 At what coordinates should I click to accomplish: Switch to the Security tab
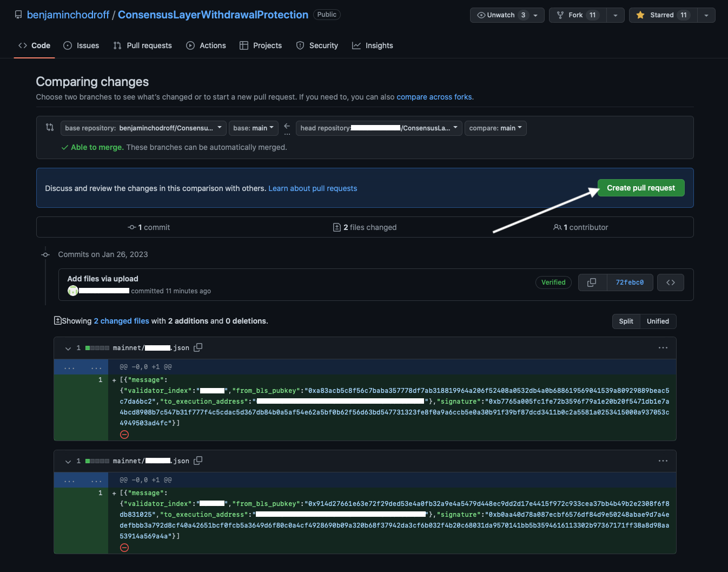(x=317, y=45)
